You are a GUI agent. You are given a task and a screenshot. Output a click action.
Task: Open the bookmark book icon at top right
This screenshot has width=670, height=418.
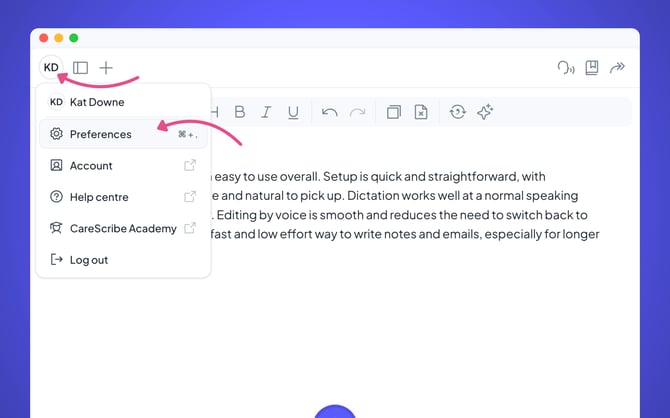pos(592,68)
